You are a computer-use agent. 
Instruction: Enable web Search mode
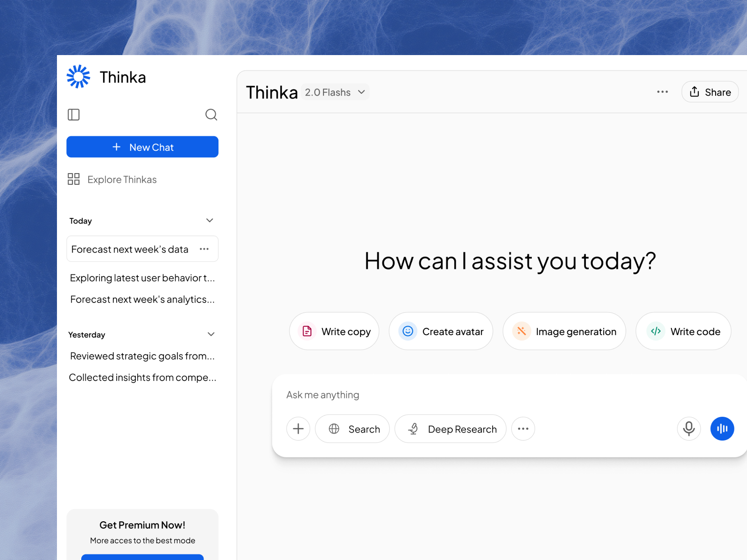click(352, 428)
